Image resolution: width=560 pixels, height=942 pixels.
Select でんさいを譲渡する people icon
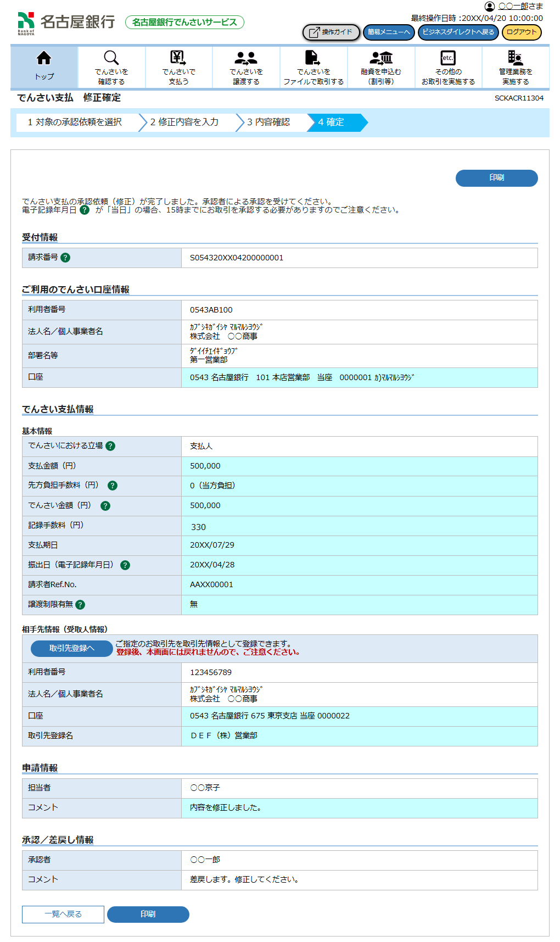pos(246,58)
